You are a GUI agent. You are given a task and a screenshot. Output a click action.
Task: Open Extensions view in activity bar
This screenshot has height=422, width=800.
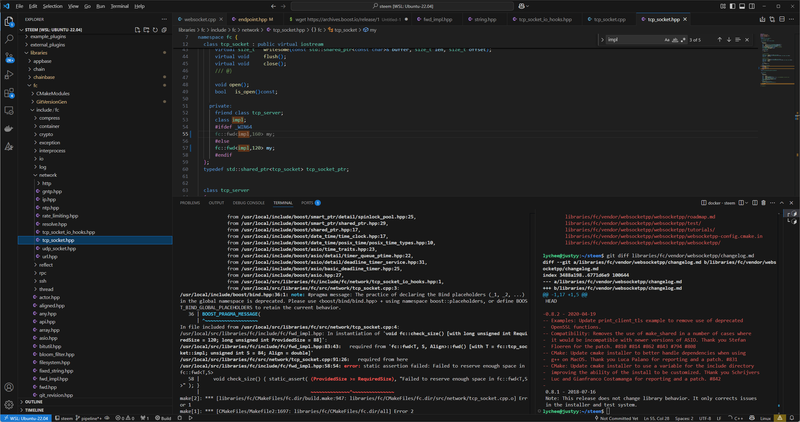[9, 93]
